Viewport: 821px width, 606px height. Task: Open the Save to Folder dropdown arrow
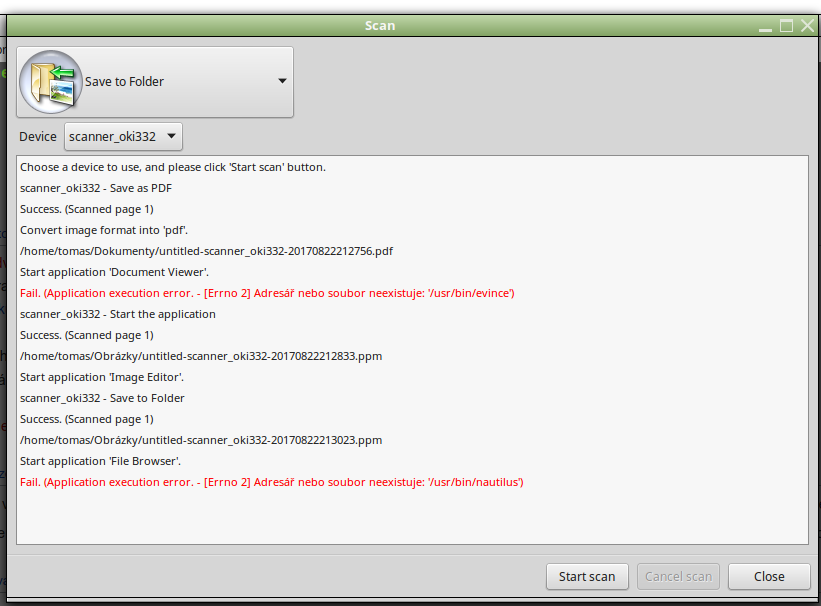click(x=282, y=81)
